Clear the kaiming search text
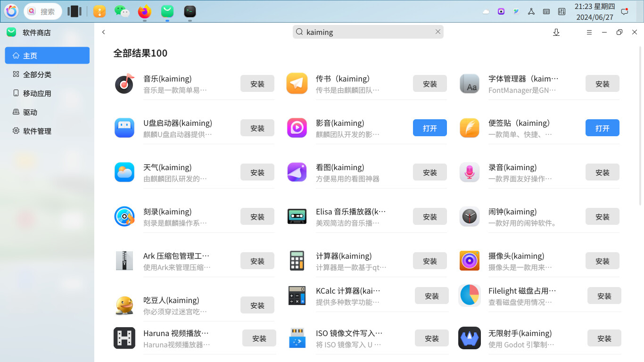 438,32
